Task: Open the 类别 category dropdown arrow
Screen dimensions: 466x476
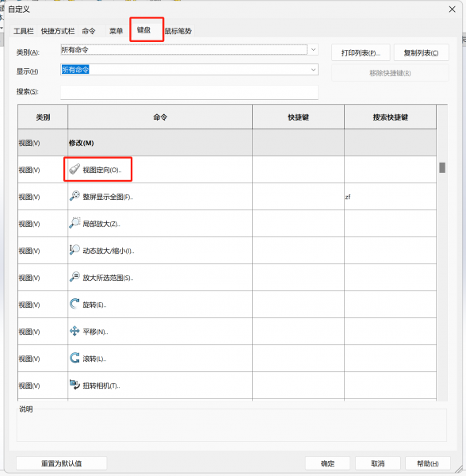Action: (x=313, y=49)
